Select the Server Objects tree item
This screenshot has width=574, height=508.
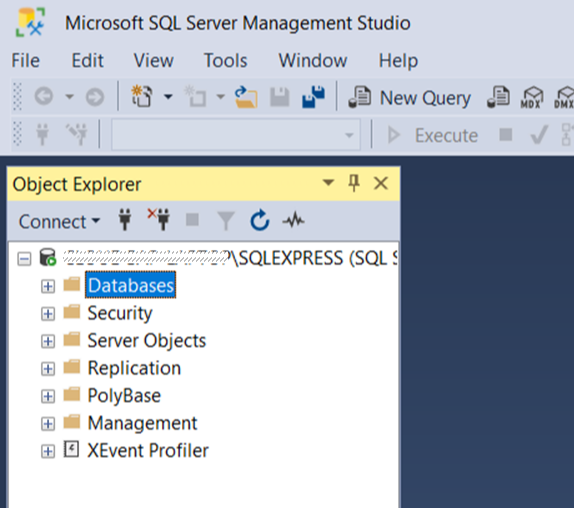(147, 341)
